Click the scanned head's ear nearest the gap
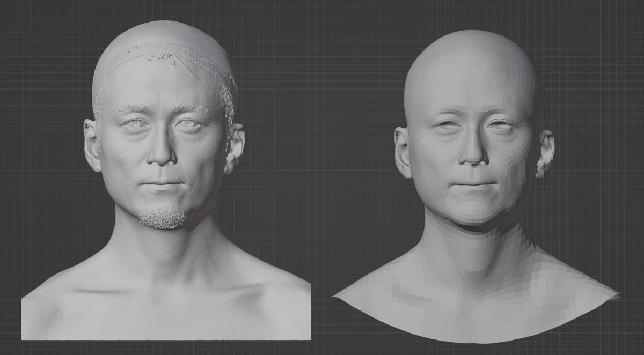644x355 pixels. click(235, 148)
